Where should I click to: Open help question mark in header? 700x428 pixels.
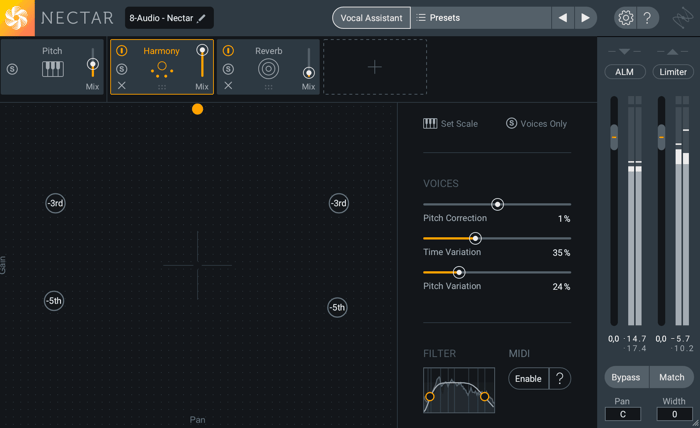pyautogui.click(x=647, y=18)
